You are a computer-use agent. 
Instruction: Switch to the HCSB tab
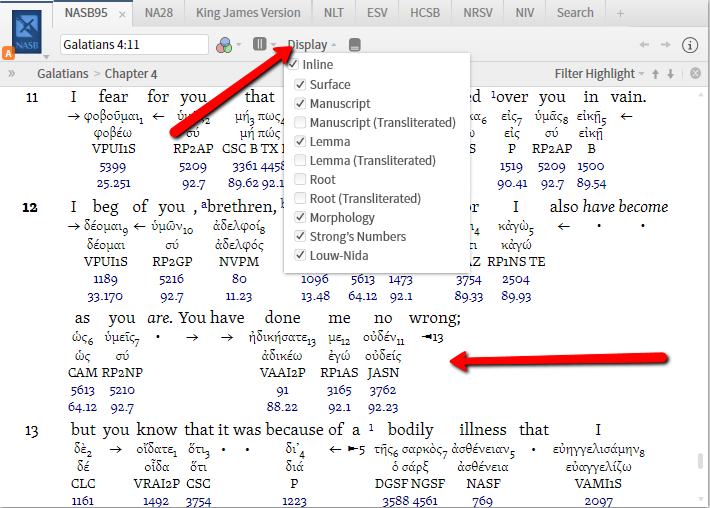[x=425, y=13]
